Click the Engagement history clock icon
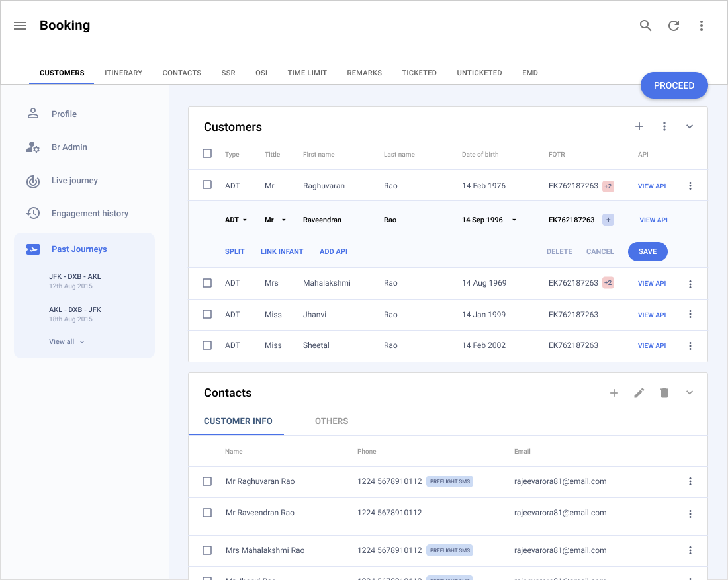 33,214
